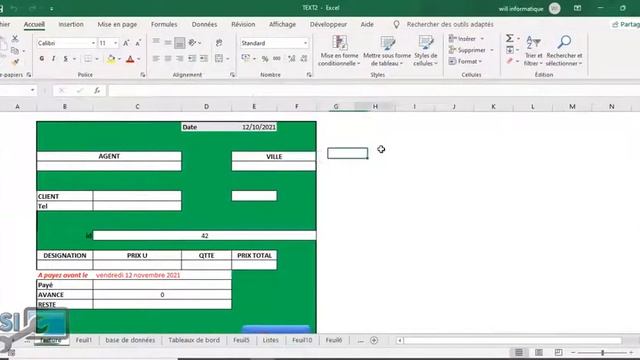Switch to the Mise en page tab
Image resolution: width=640 pixels, height=360 pixels.
117,24
